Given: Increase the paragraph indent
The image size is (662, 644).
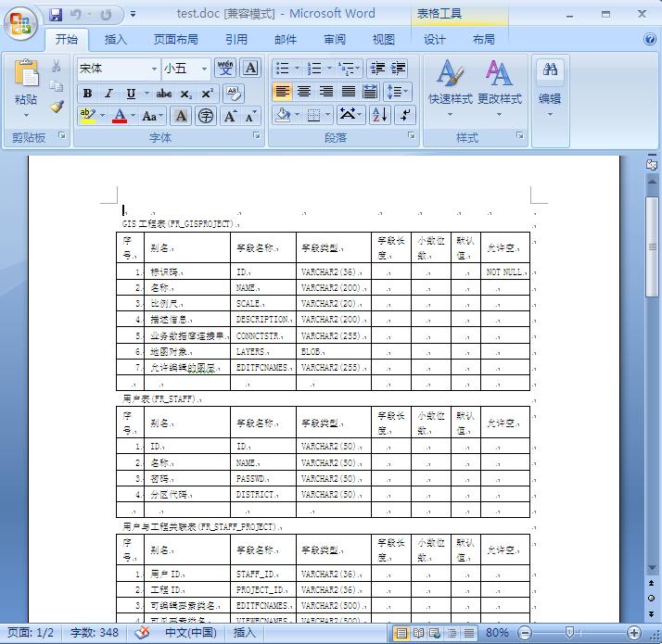Looking at the screenshot, I should tap(398, 68).
